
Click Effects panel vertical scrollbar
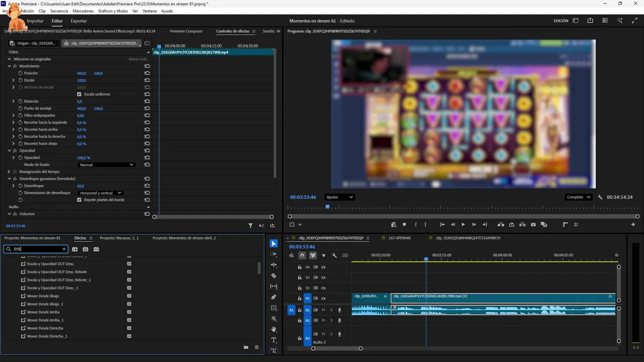(x=259, y=268)
